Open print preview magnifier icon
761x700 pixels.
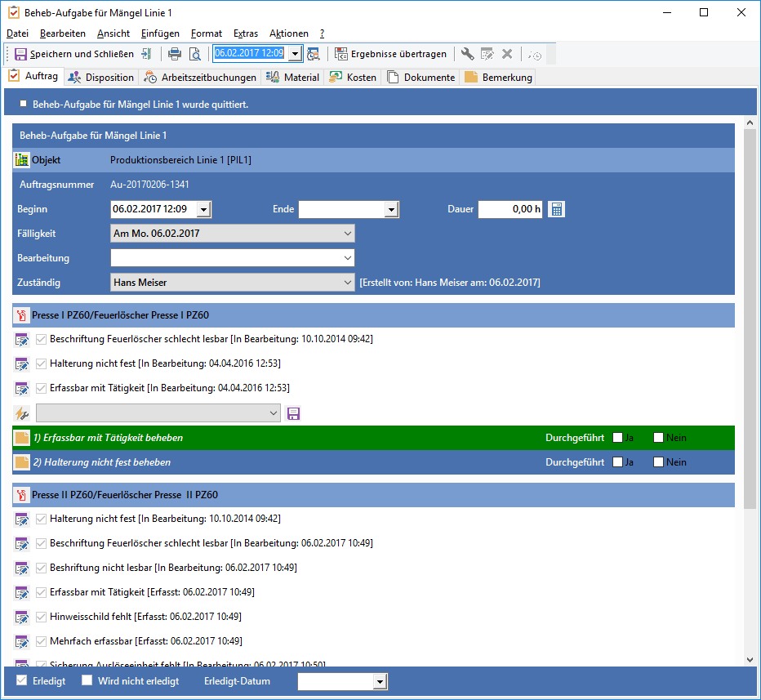[x=194, y=54]
